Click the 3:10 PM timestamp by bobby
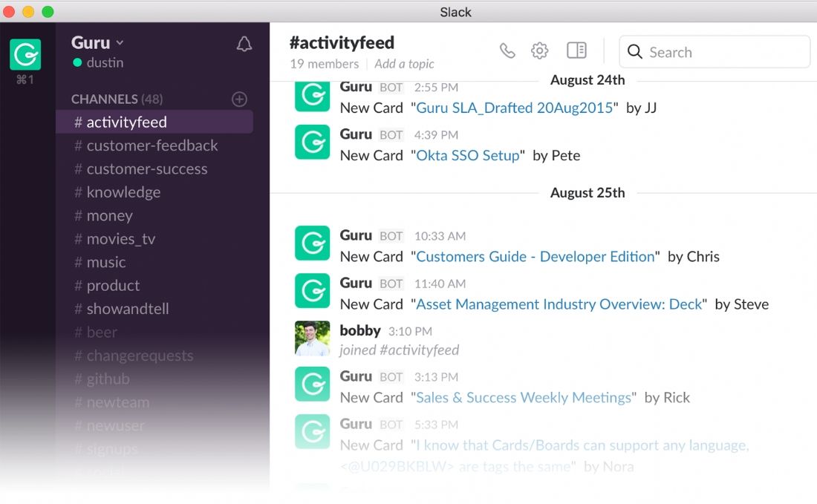 (410, 331)
